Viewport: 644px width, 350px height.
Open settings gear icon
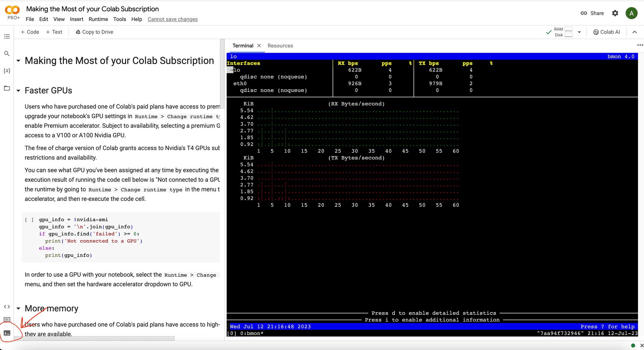[x=615, y=13]
